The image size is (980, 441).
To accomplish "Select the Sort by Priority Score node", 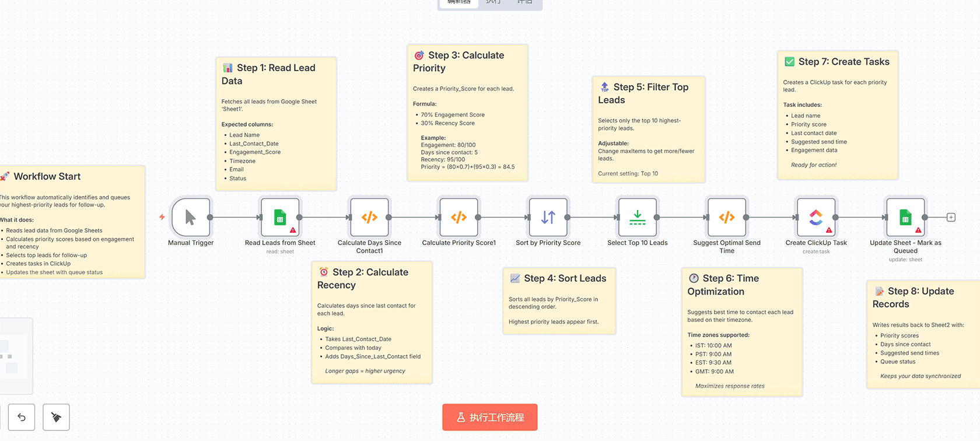I will coord(548,218).
